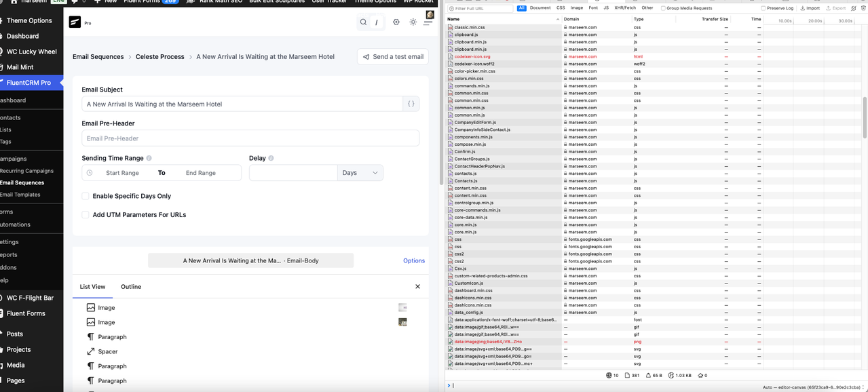Open the Days delay unit dropdown
Image resolution: width=868 pixels, height=392 pixels.
(x=360, y=173)
